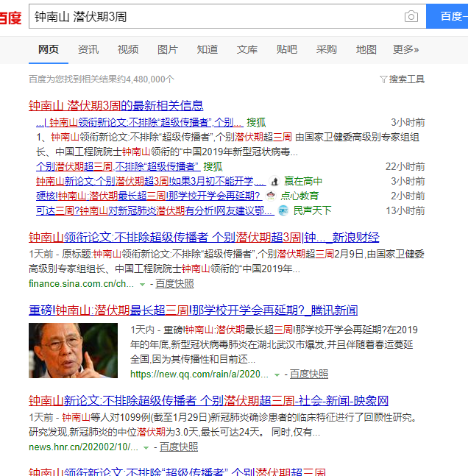Click the 百度一下 search button
Screen dimensions: 468x476
(x=447, y=16)
